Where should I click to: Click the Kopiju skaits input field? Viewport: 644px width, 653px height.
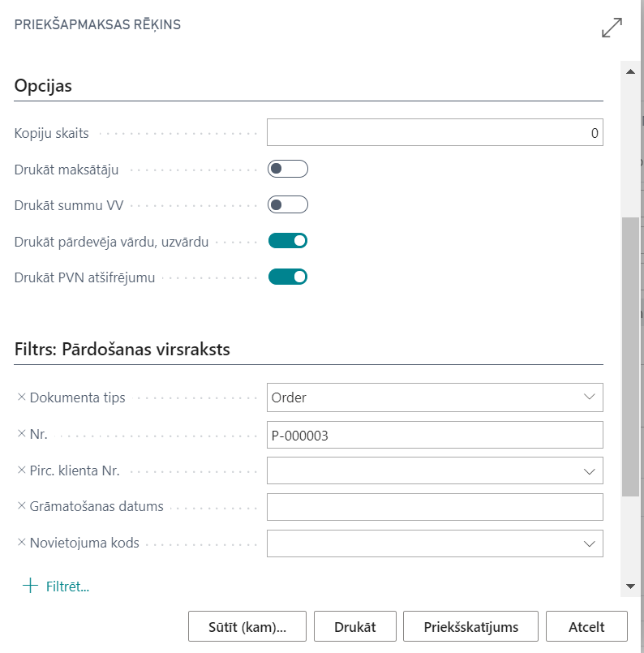pos(435,132)
